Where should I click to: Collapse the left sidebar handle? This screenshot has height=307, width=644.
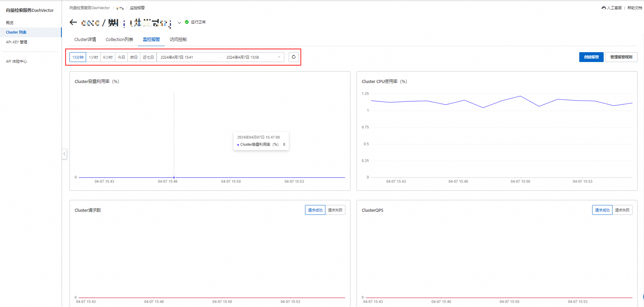point(64,154)
